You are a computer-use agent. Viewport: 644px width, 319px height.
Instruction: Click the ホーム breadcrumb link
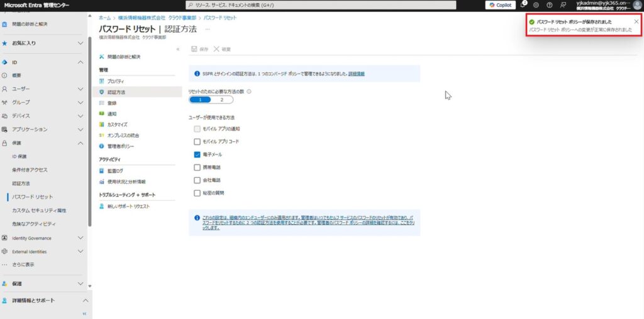(x=105, y=18)
